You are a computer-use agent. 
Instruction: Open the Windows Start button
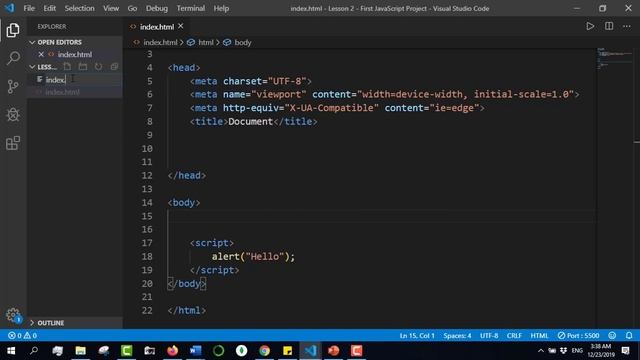point(11,351)
